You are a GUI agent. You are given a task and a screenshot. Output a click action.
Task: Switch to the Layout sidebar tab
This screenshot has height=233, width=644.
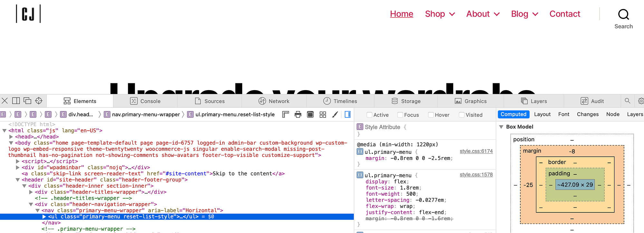click(x=542, y=114)
